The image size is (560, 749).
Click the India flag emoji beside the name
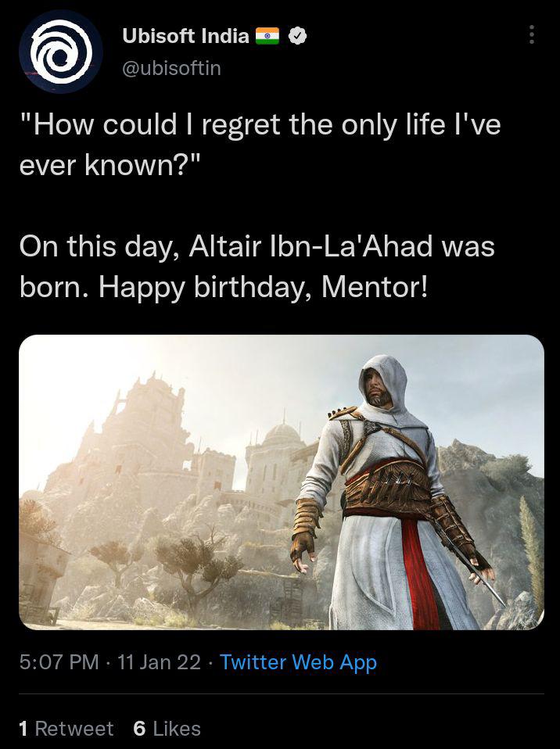coord(267,36)
